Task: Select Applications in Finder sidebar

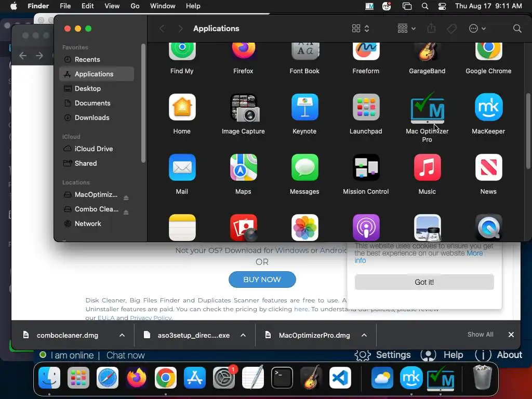Action: coord(97,74)
